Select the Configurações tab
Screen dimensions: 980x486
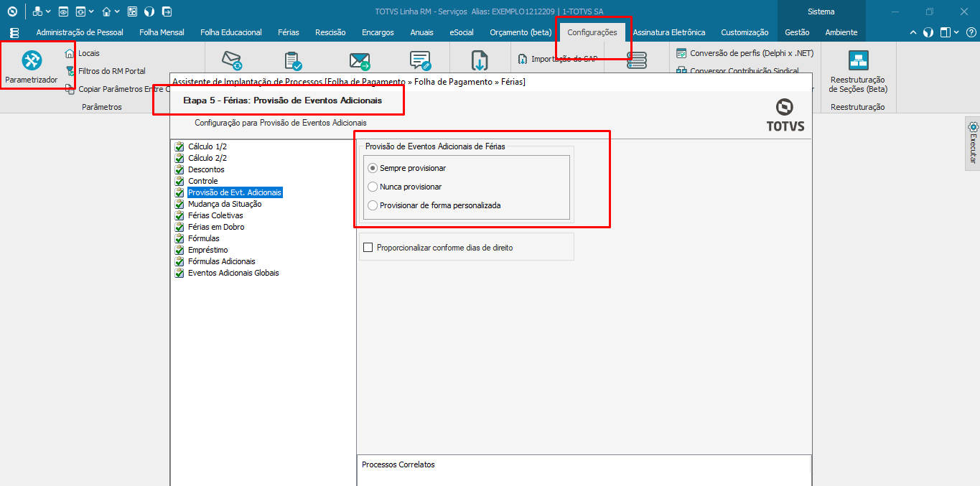pyautogui.click(x=592, y=32)
